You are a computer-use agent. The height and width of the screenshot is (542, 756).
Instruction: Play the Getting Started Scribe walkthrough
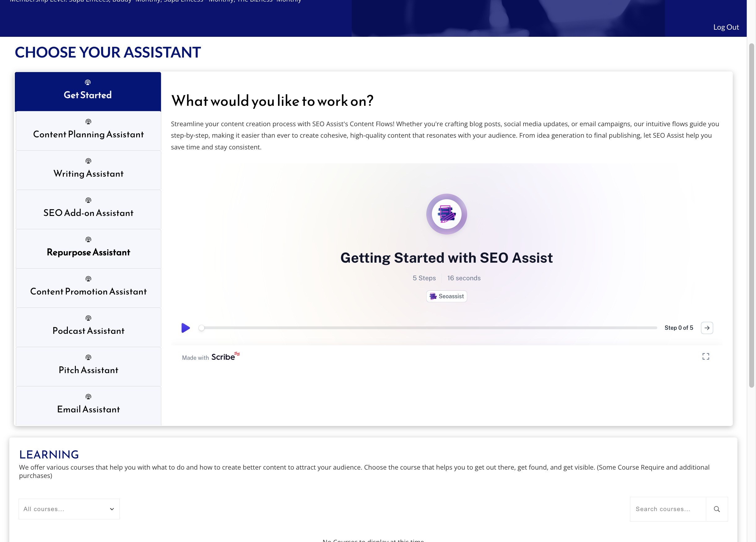[x=186, y=328]
